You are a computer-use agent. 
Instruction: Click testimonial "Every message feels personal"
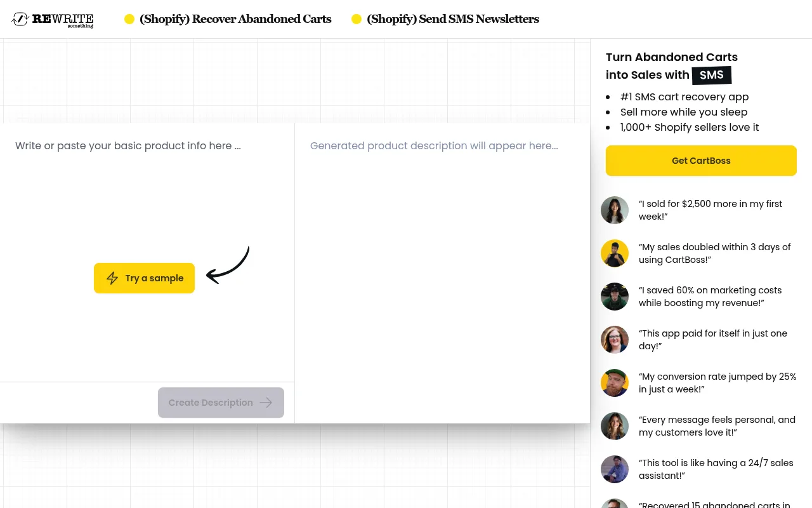pos(717,426)
